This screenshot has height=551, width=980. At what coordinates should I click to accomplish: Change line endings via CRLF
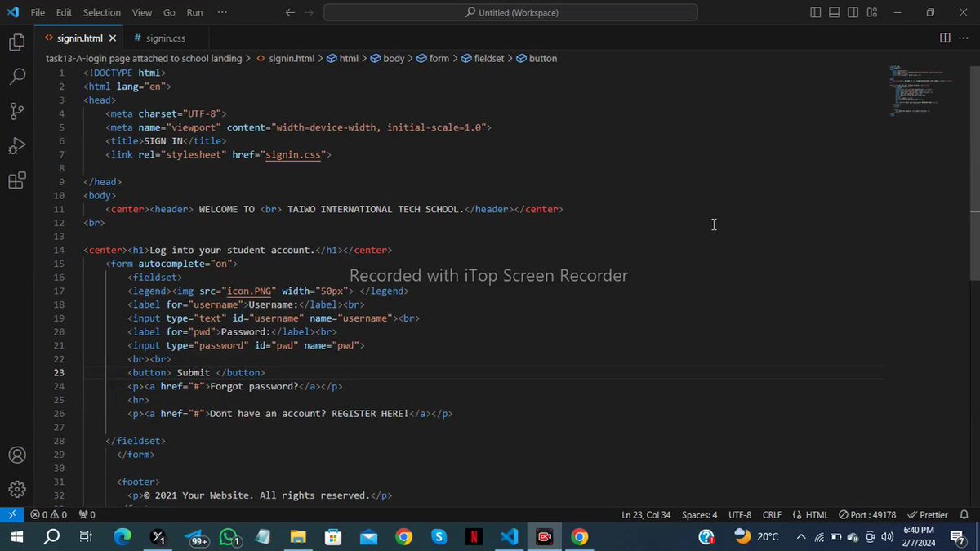tap(772, 515)
